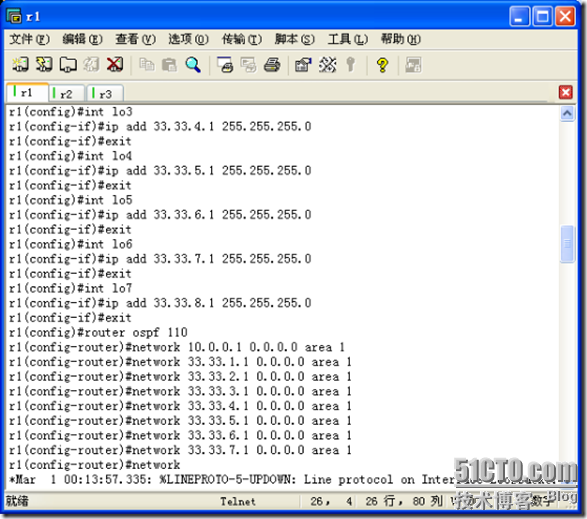This screenshot has width=587, height=519.
Task: Click the SecureCRT title bar application icon
Action: click(14, 16)
